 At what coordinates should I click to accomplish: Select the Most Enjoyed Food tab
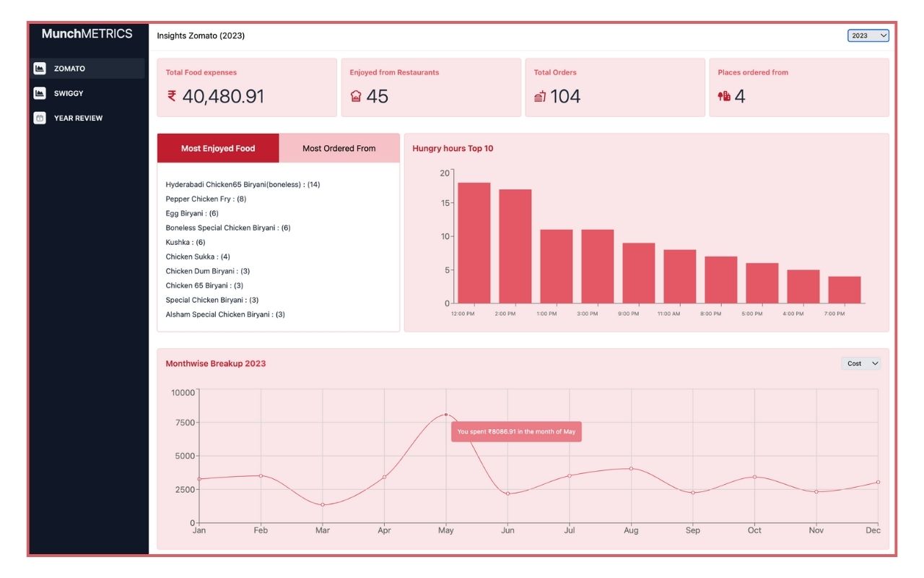click(x=218, y=148)
